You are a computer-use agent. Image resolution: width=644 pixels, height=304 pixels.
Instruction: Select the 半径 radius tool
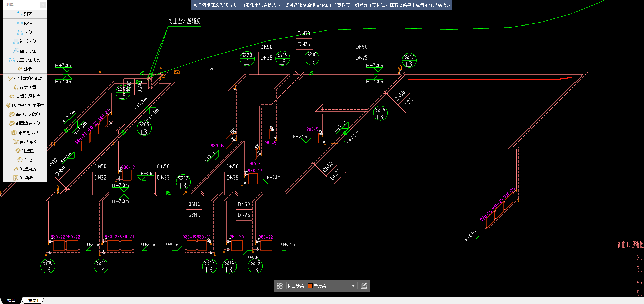click(25, 160)
